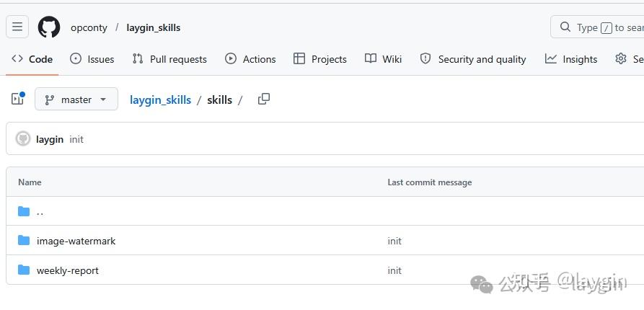Open the Wiki tab
This screenshot has width=644, height=310.
[383, 59]
